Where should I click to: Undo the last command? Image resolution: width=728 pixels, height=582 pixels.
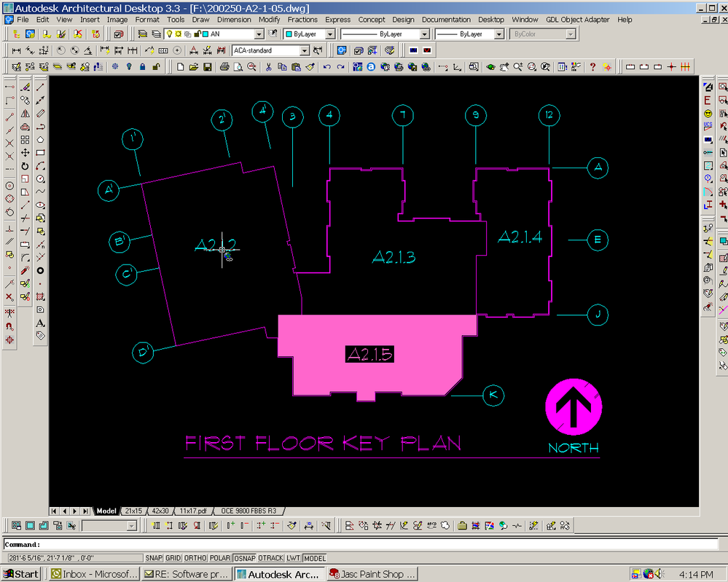[x=327, y=66]
